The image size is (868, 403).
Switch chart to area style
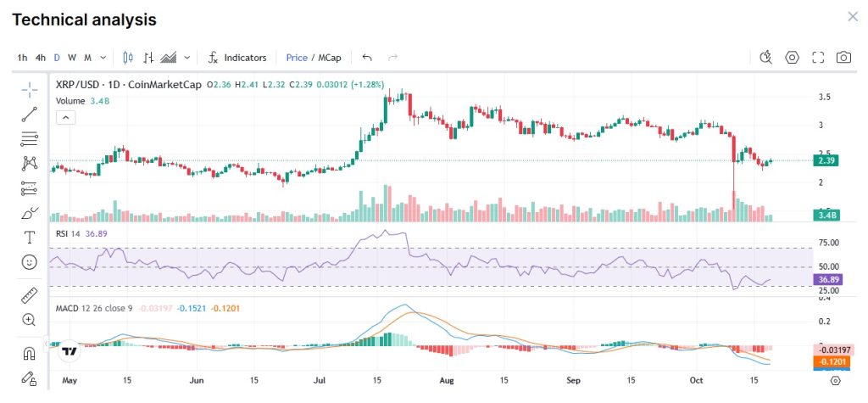[x=169, y=57]
